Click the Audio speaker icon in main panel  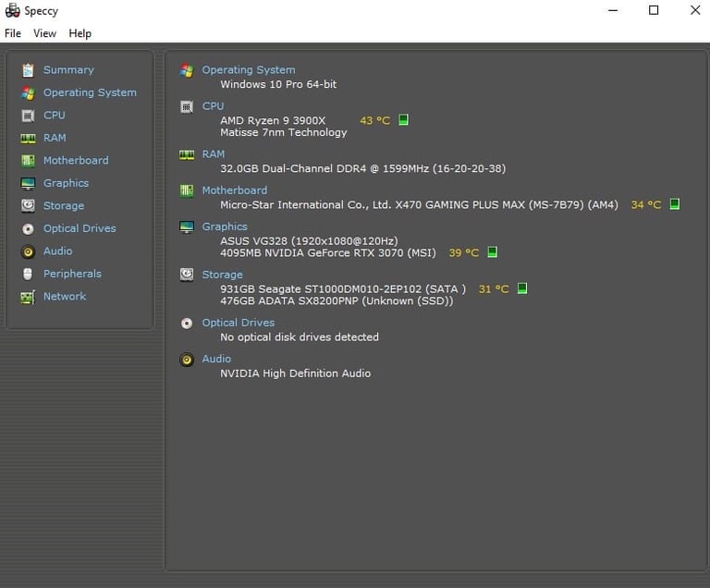(187, 360)
